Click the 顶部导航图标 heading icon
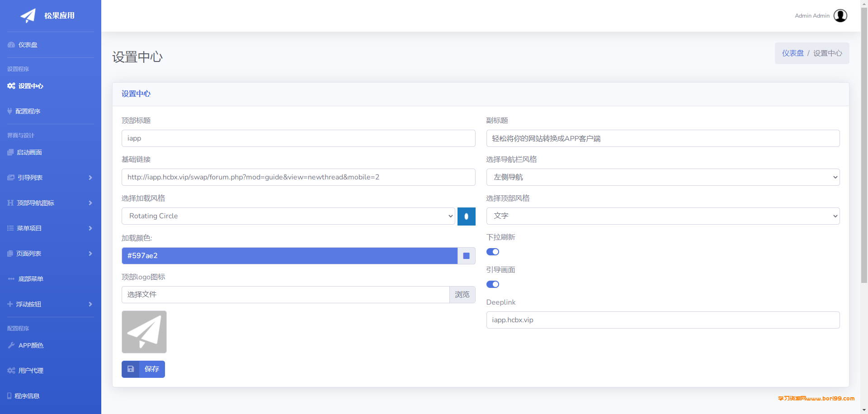The image size is (868, 414). [x=10, y=203]
